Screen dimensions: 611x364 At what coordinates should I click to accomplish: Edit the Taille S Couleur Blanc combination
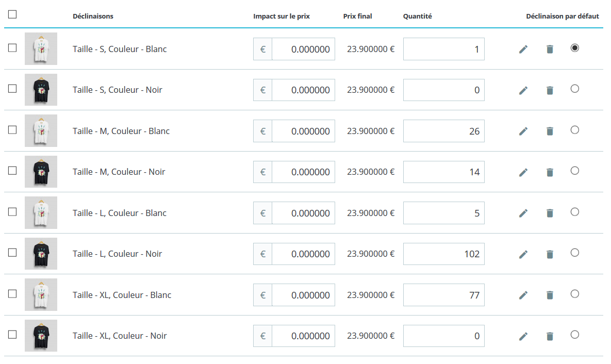523,49
